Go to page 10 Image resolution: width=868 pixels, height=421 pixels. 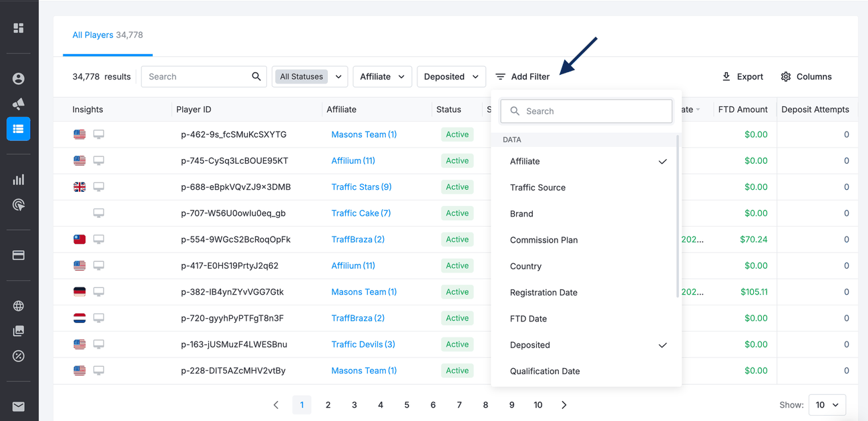coord(538,405)
